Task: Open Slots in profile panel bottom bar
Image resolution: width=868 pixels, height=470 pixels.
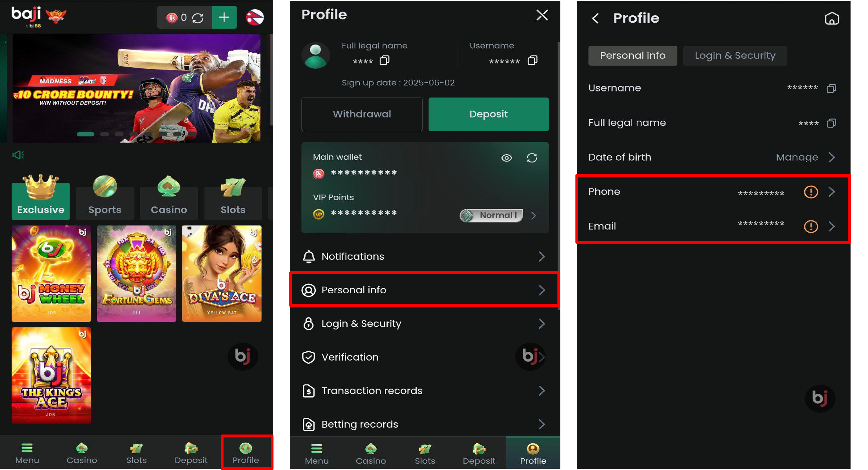Action: coord(424,454)
